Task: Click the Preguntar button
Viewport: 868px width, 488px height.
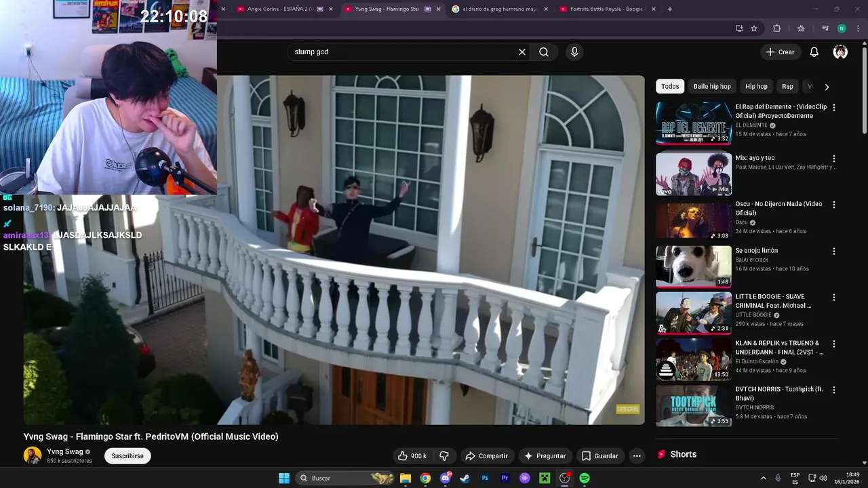Action: tap(545, 456)
